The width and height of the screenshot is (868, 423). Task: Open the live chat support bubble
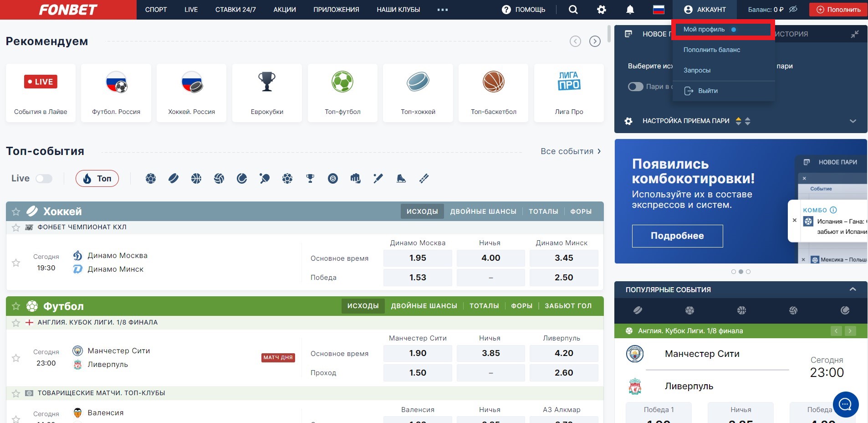click(846, 404)
